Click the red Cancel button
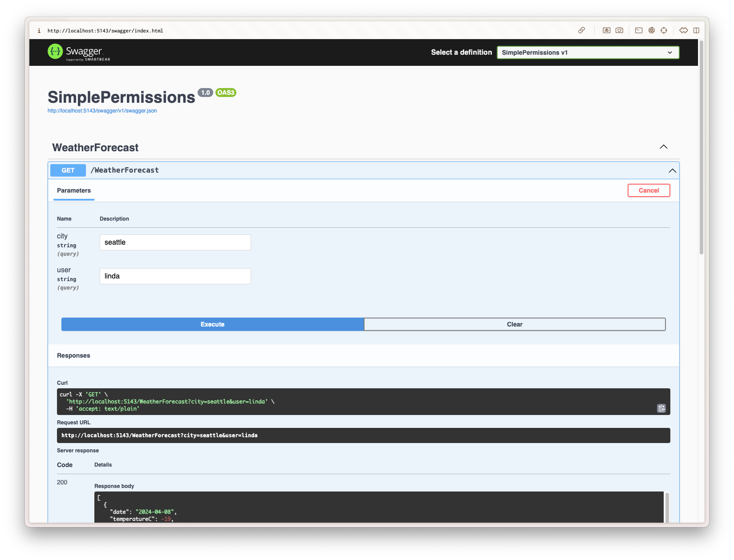Image resolution: width=734 pixels, height=560 pixels. [x=649, y=190]
